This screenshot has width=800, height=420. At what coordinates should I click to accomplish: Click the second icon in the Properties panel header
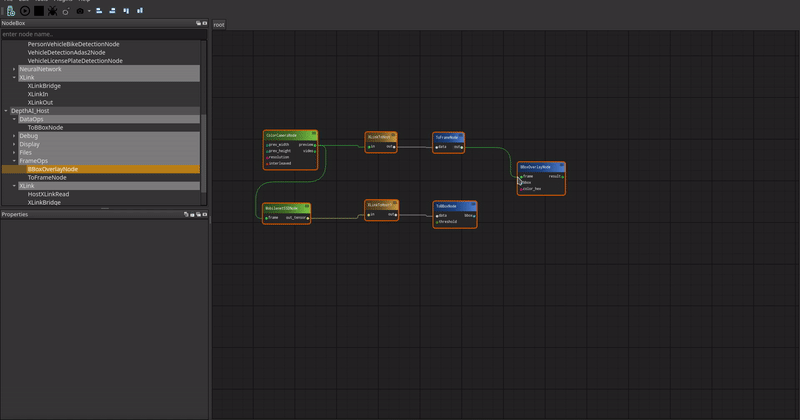(x=192, y=214)
